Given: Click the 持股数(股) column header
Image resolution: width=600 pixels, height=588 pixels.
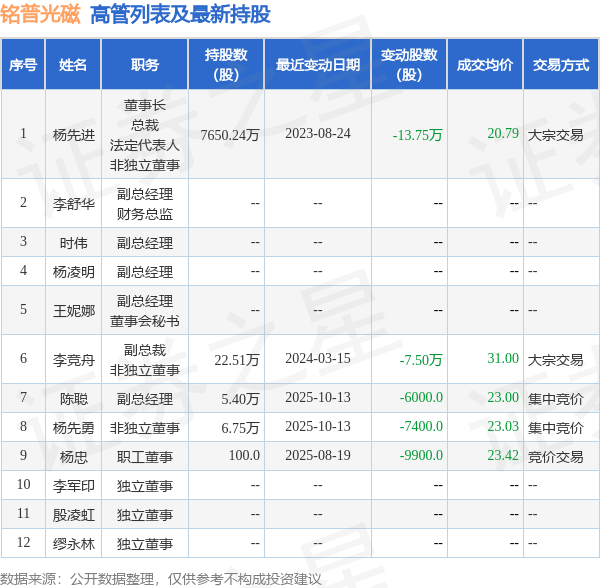Looking at the screenshot, I should [226, 65].
